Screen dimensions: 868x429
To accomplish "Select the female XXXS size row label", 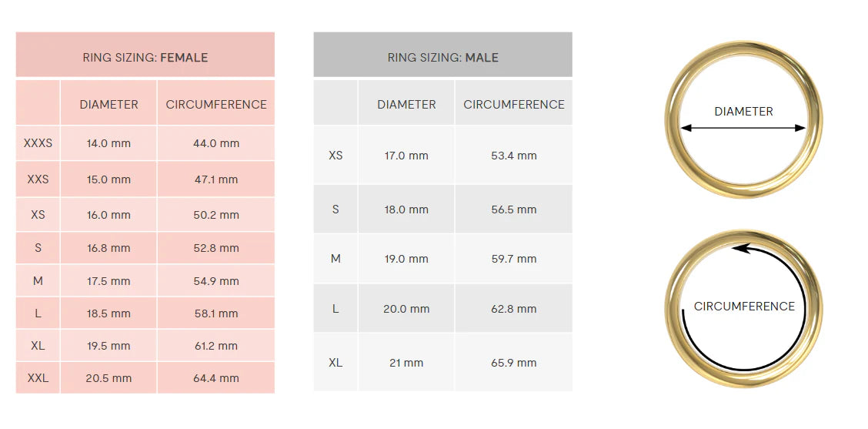I will click(x=38, y=143).
